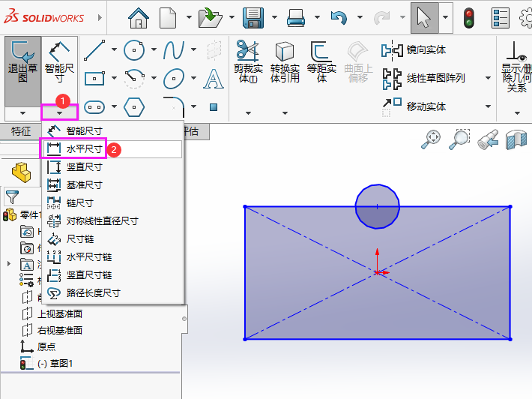Screen dimensions: 532x399
Task: Choose 路径长度尺寸 path length dimension
Action: click(x=113, y=292)
